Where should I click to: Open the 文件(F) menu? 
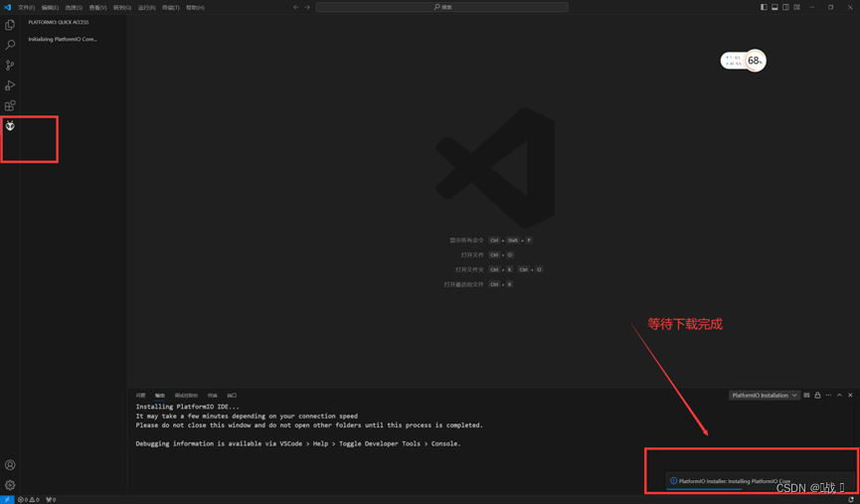pos(26,8)
